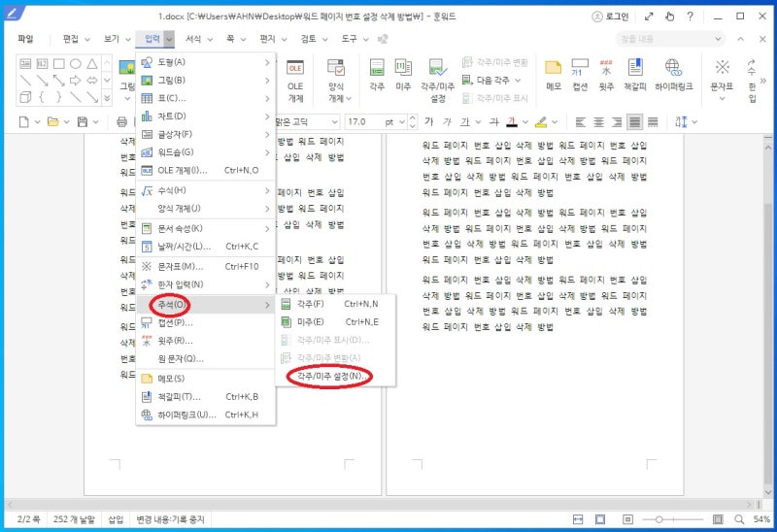Viewport: 777px width, 532px height.
Task: Click the 17.0 font size field
Action: [363, 122]
